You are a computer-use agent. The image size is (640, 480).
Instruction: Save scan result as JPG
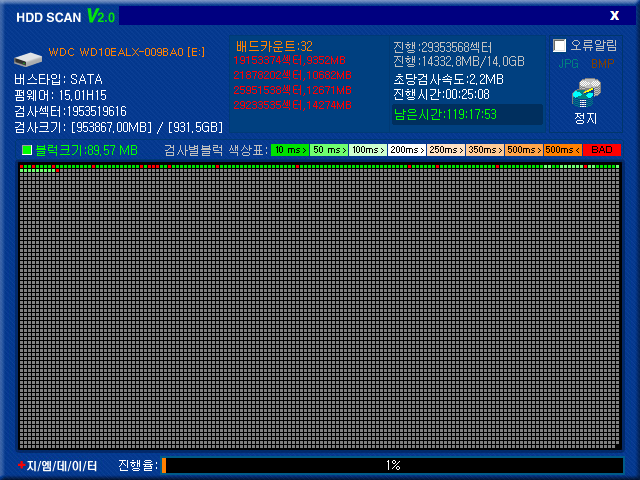(568, 64)
